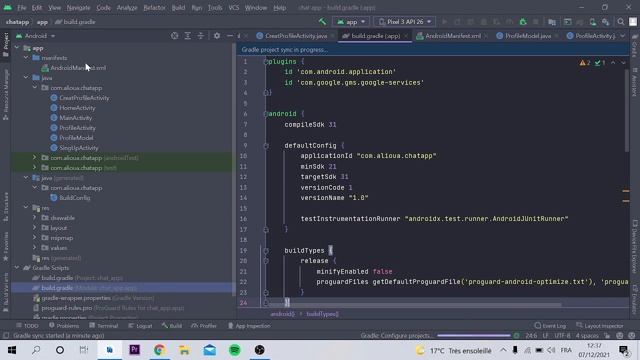Screen dimensions: 640x360
Task: Open Layout Inspector tool window
Action: point(600,326)
